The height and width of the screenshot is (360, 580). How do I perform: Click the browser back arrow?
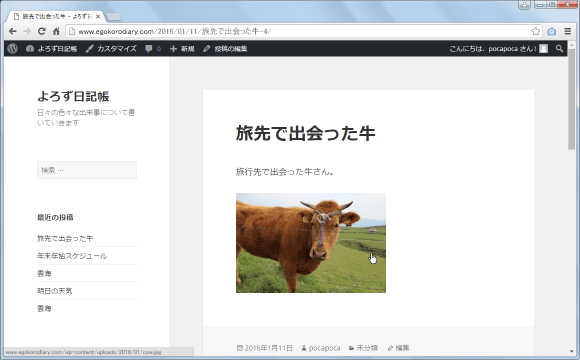tap(13, 31)
